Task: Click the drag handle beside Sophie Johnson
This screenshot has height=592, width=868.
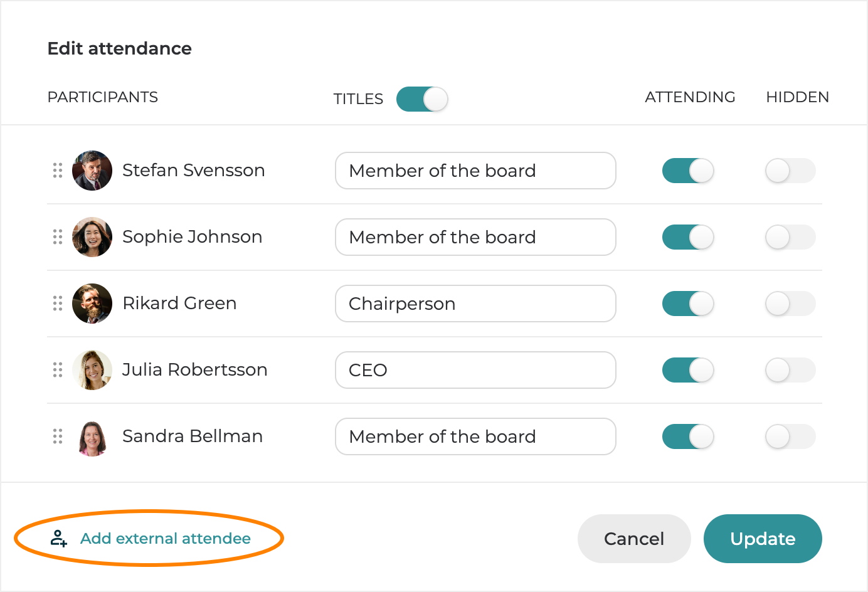Action: pos(58,237)
